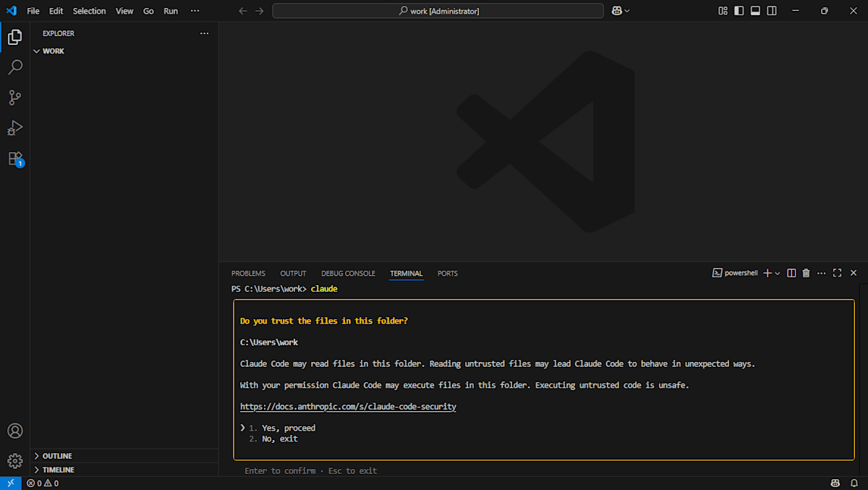Select the TERMINAL tab
Viewport: 868px width, 490px height.
(x=406, y=274)
